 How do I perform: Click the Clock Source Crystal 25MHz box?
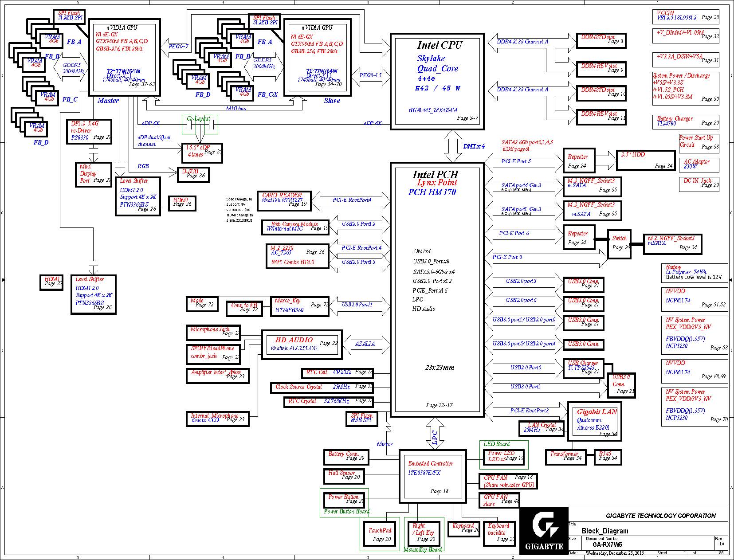coord(322,388)
